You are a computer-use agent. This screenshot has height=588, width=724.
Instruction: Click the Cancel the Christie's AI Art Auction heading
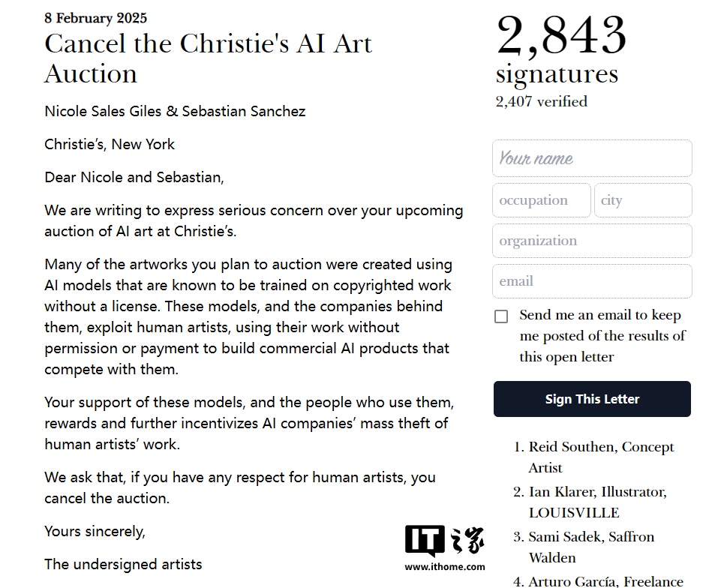(x=208, y=58)
